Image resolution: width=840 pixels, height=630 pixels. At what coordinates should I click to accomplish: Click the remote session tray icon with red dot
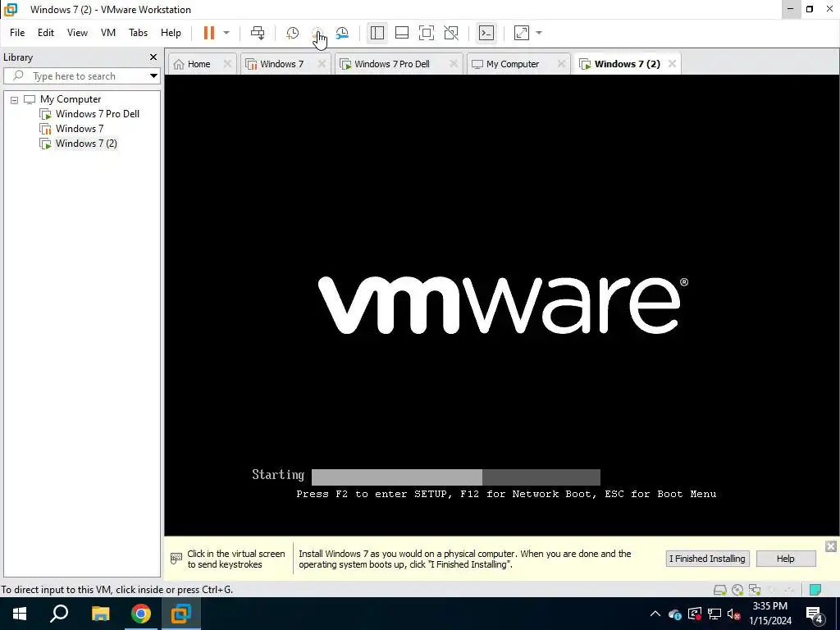[x=694, y=614]
